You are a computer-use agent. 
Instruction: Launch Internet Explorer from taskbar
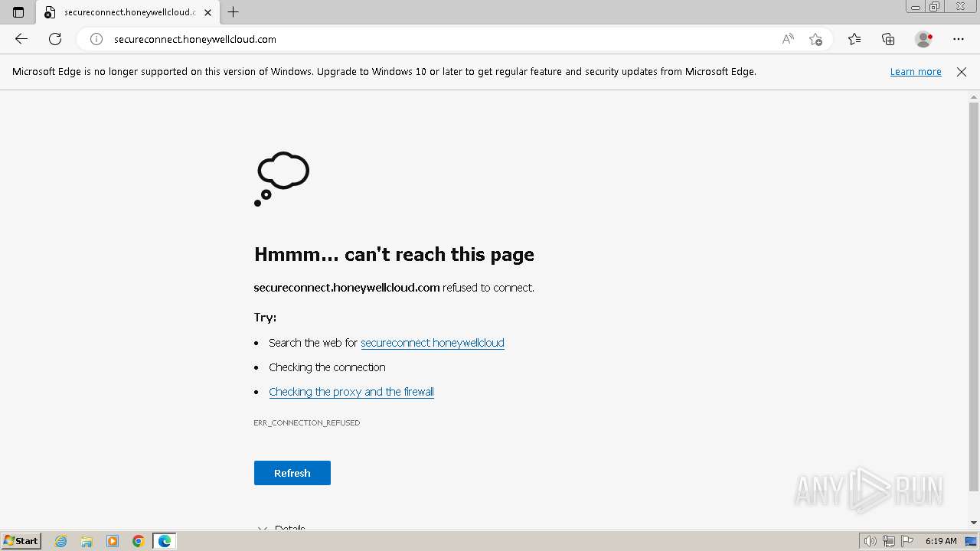pos(61,541)
